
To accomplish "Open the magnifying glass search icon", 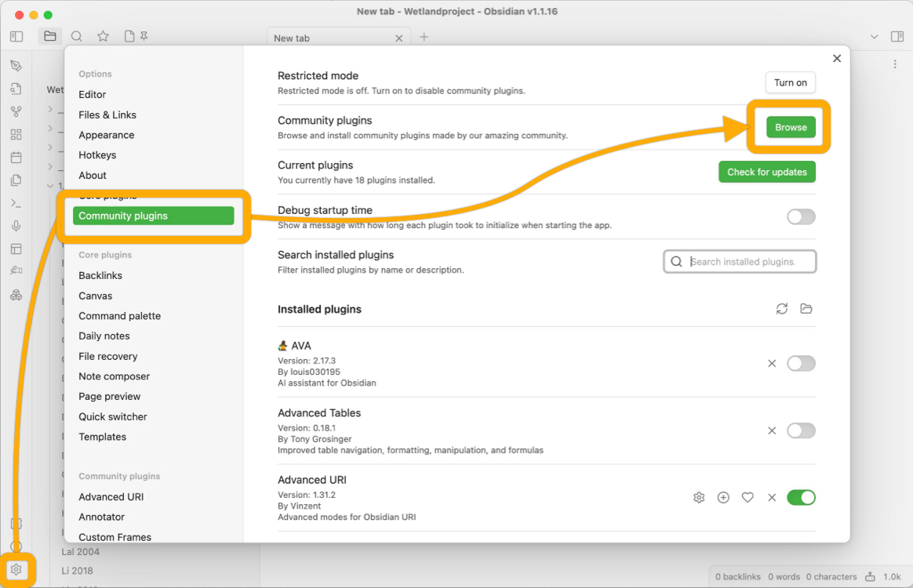I will [x=76, y=36].
